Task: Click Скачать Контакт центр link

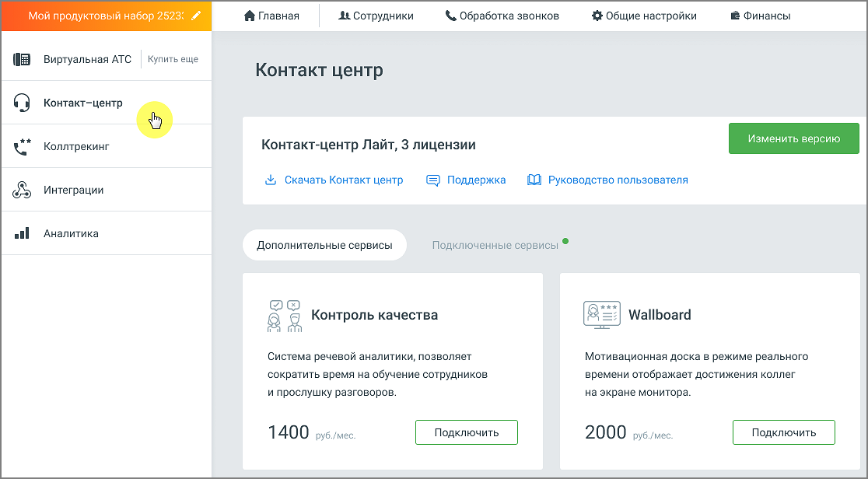Action: pyautogui.click(x=344, y=180)
